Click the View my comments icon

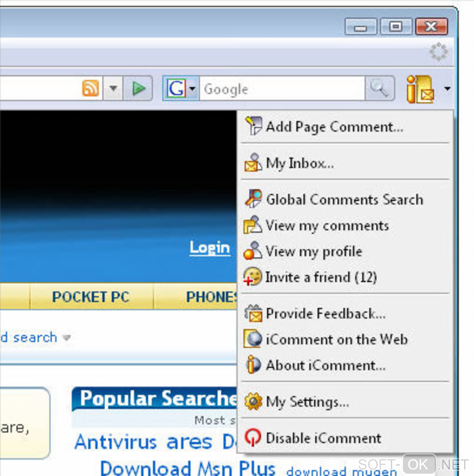(x=252, y=225)
